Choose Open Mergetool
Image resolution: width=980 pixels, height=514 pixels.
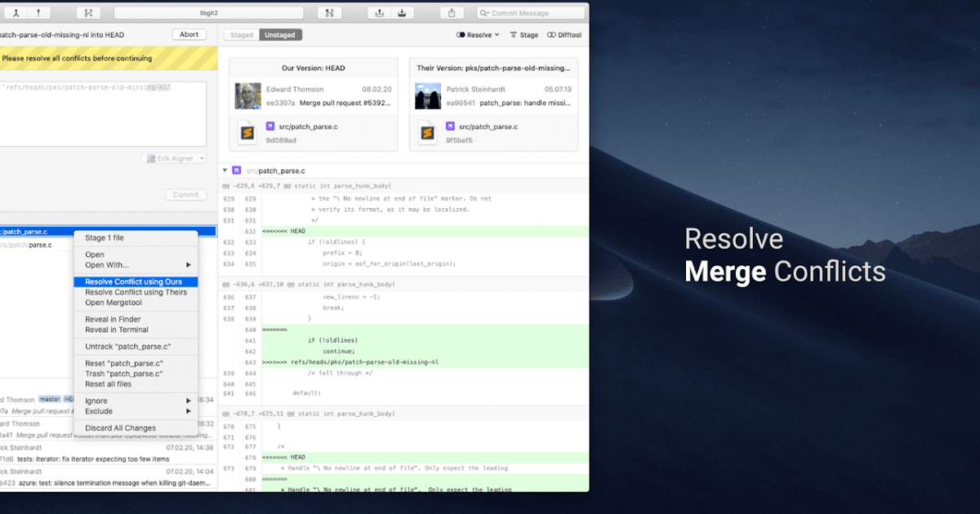coord(136,303)
